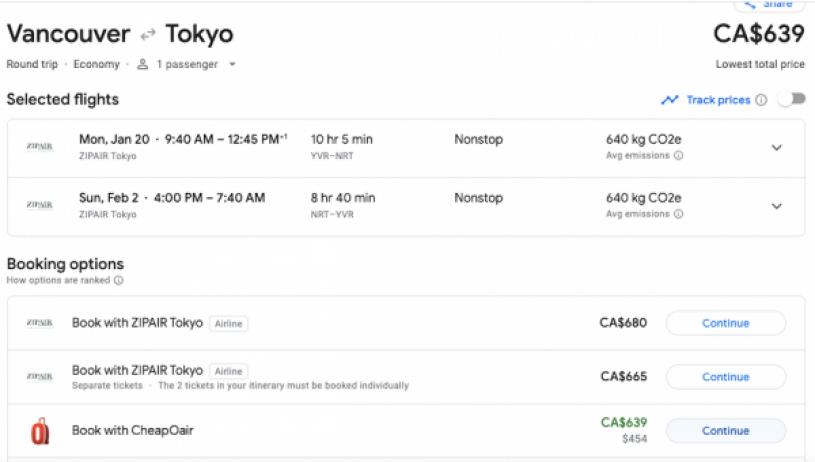Click the 'How options are ranked' info icon

click(x=118, y=281)
